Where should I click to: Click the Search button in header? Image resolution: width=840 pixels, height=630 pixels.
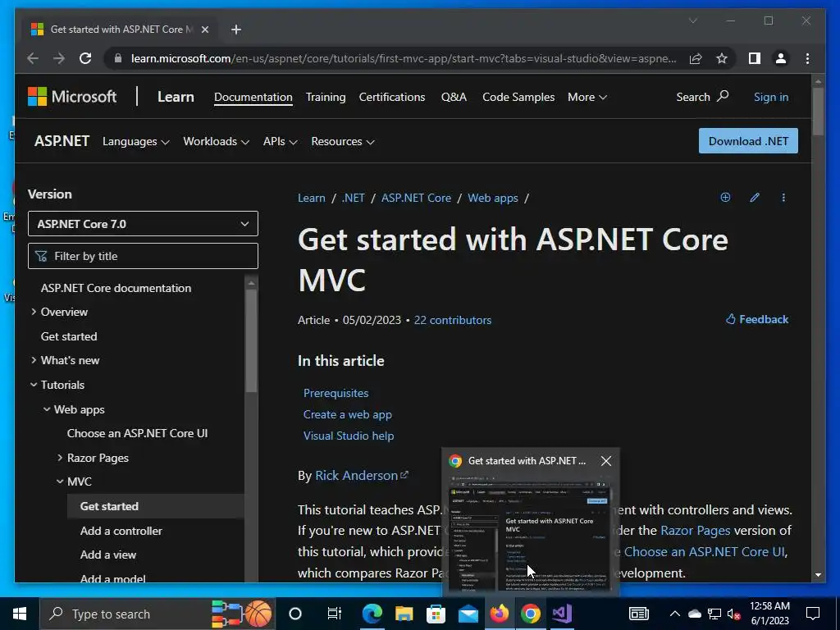coord(702,97)
